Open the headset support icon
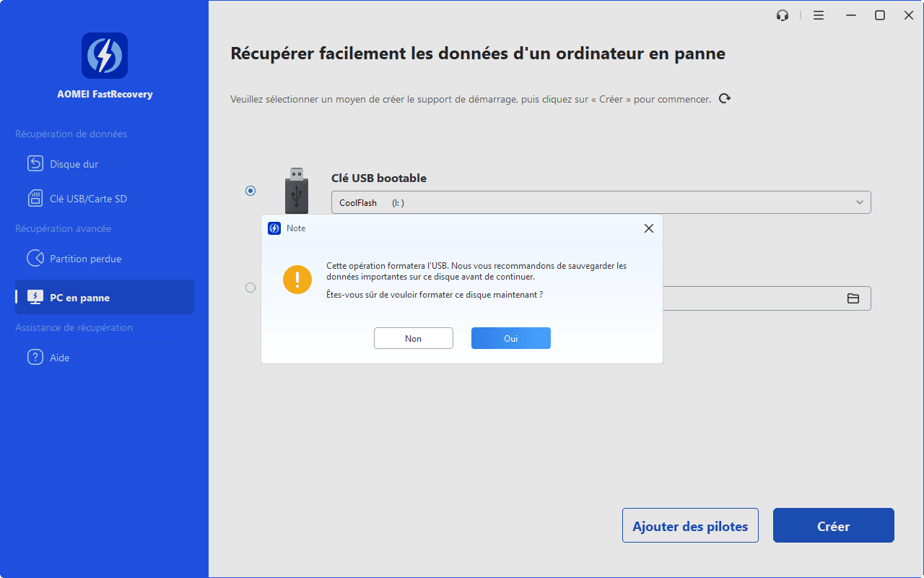924x578 pixels. pos(783,15)
